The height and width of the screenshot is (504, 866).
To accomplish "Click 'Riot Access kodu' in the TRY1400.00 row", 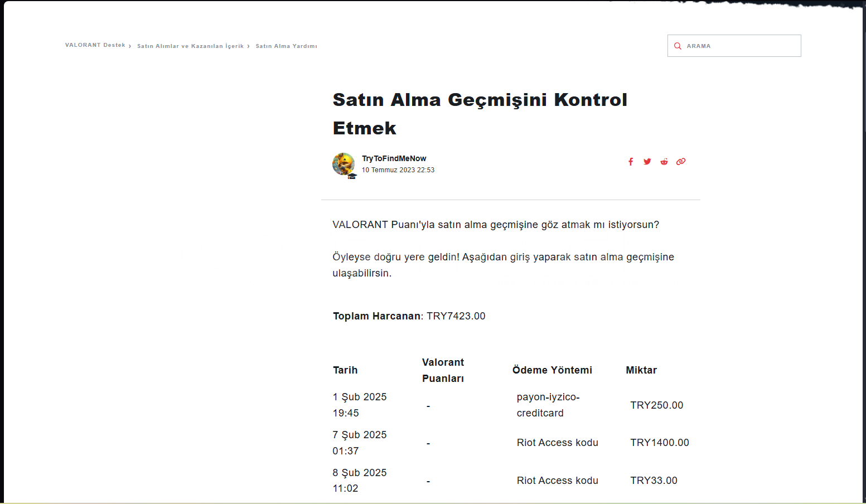I will (558, 443).
